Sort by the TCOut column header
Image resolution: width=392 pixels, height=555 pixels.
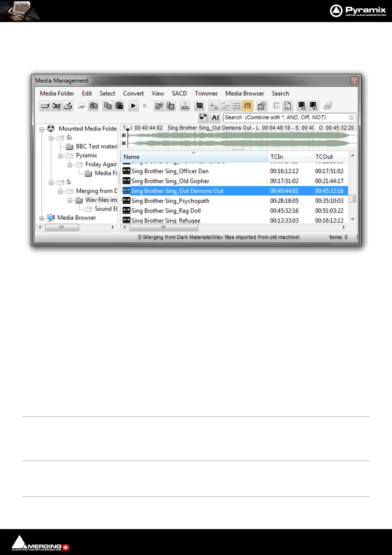(330, 157)
